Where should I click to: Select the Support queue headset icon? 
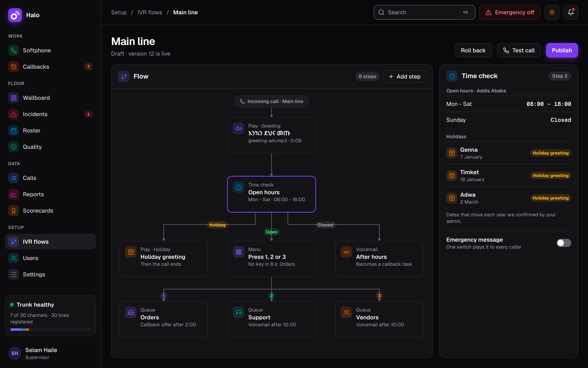point(238,313)
